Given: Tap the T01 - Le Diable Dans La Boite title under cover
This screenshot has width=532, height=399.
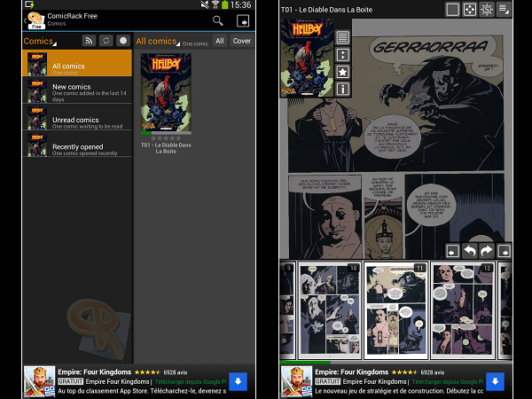Looking at the screenshot, I should coord(166,148).
